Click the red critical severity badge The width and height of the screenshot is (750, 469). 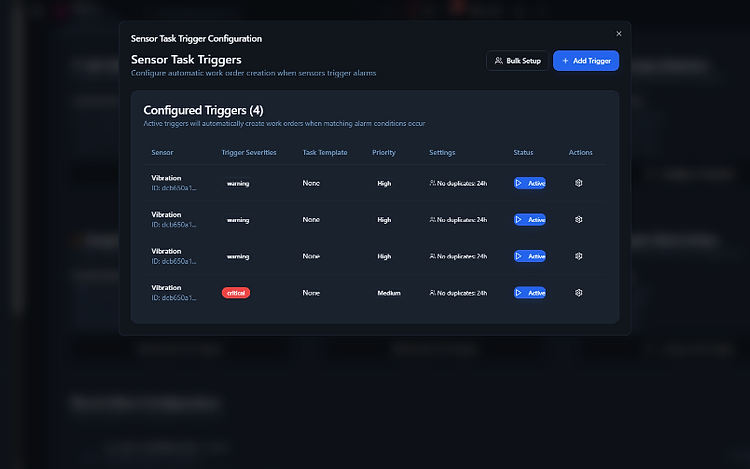(x=236, y=293)
